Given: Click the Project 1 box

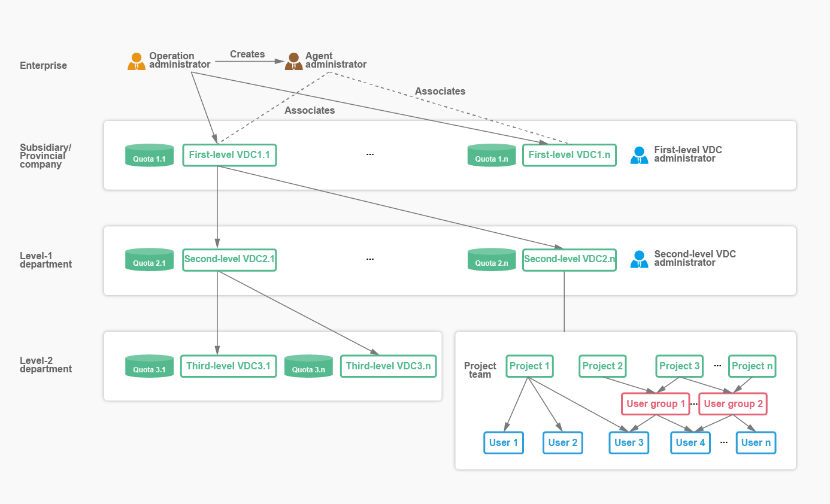Looking at the screenshot, I should (529, 366).
